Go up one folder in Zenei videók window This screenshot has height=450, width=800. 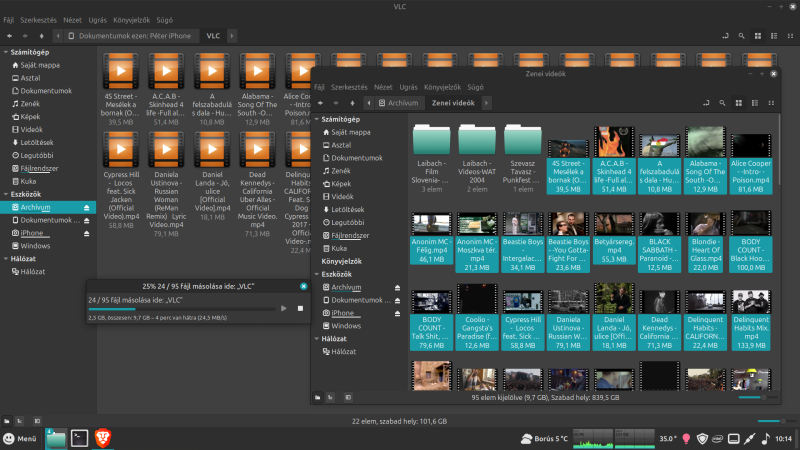[352, 103]
